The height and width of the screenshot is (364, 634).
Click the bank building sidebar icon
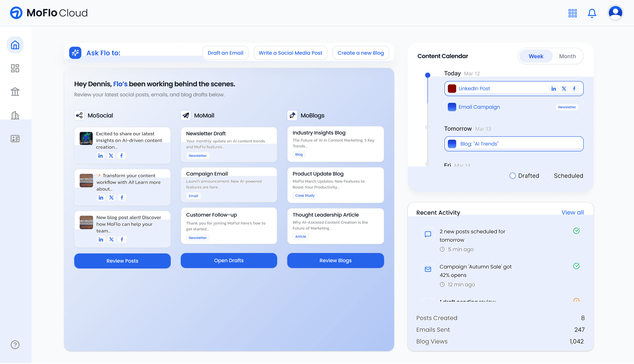pyautogui.click(x=15, y=92)
